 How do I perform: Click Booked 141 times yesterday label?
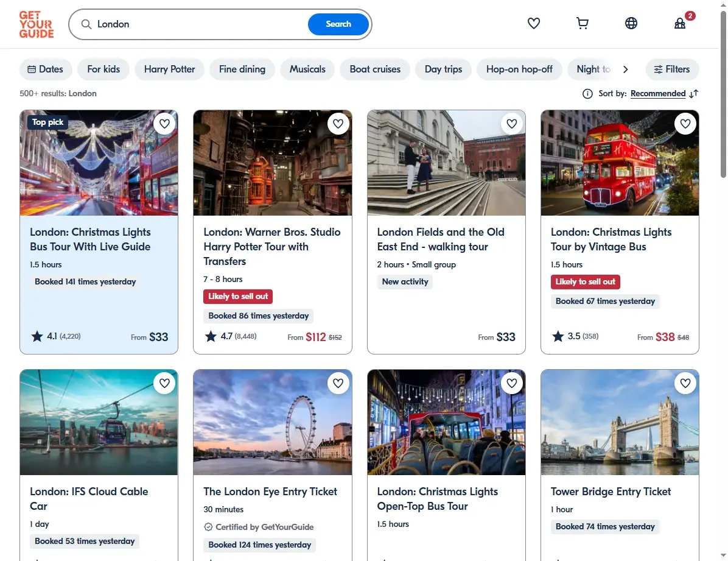click(x=85, y=281)
